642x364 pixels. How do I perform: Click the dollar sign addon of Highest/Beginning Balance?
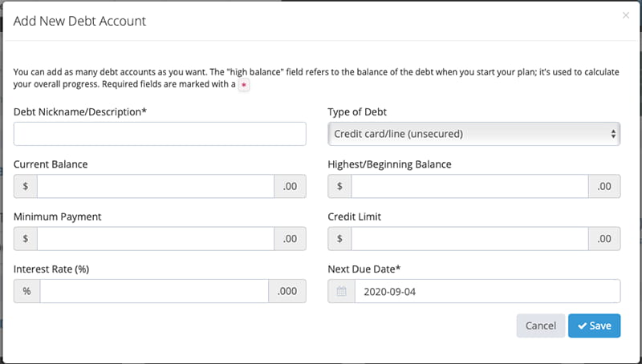click(x=339, y=186)
